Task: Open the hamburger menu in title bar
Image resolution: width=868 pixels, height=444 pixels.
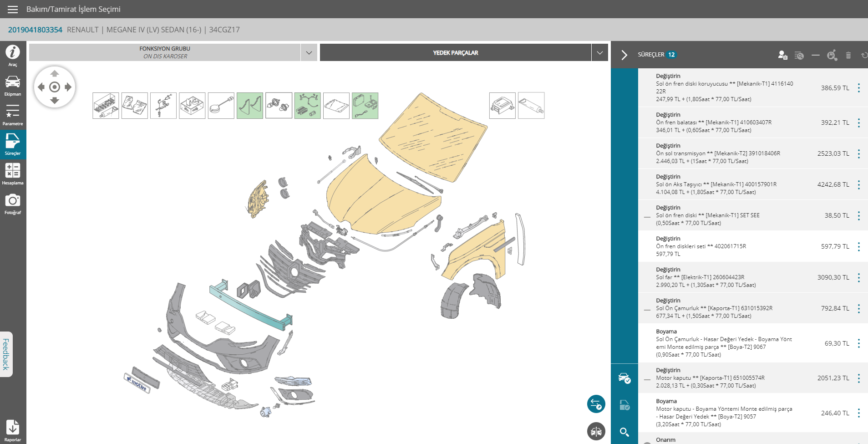Action: pyautogui.click(x=13, y=10)
